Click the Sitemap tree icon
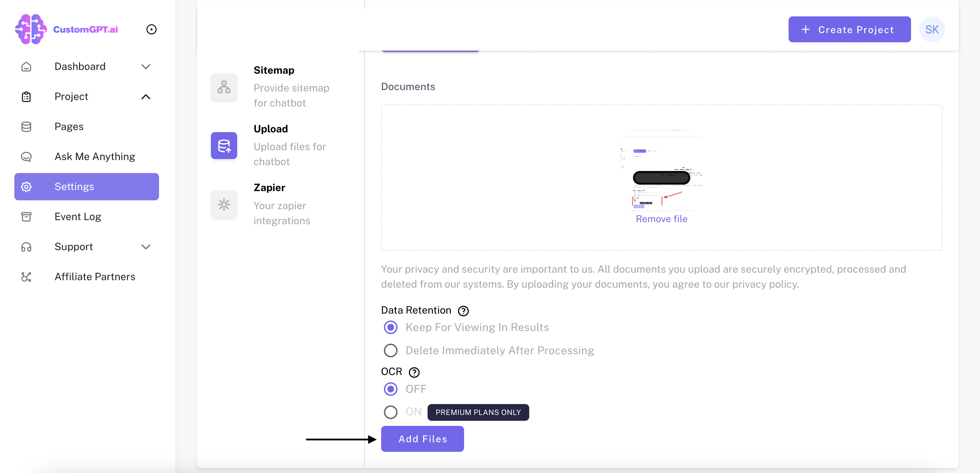The image size is (980, 473). click(x=224, y=87)
